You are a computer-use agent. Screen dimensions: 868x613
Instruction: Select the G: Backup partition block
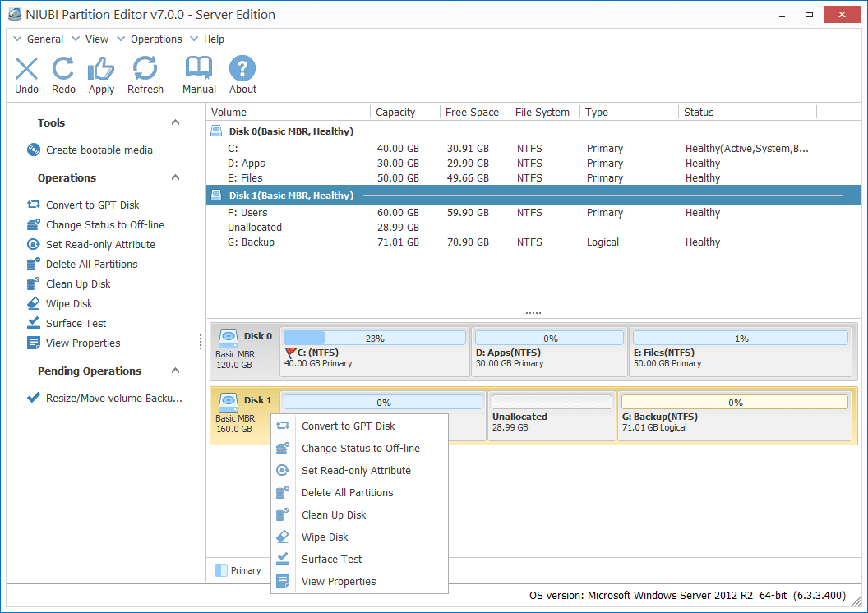pos(735,416)
